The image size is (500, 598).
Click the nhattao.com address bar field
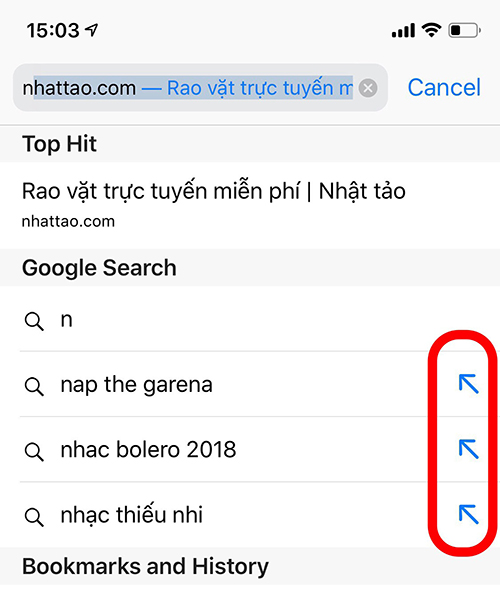coord(187,88)
